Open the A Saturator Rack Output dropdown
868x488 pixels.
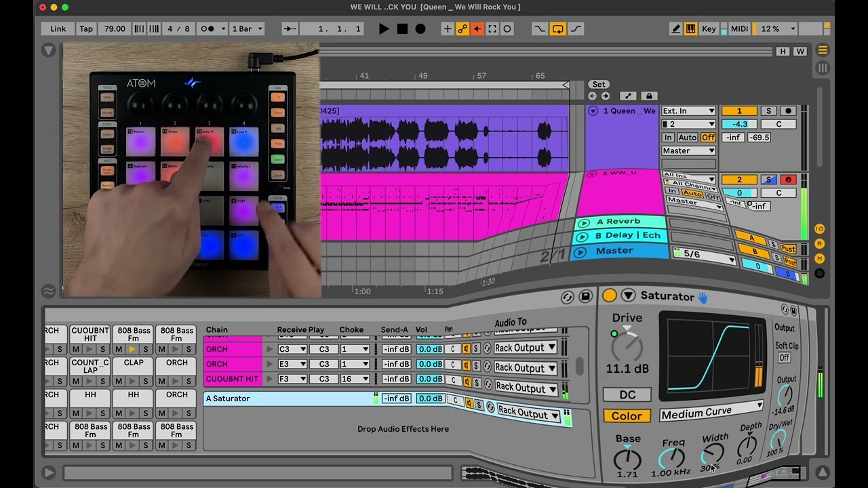tap(528, 412)
